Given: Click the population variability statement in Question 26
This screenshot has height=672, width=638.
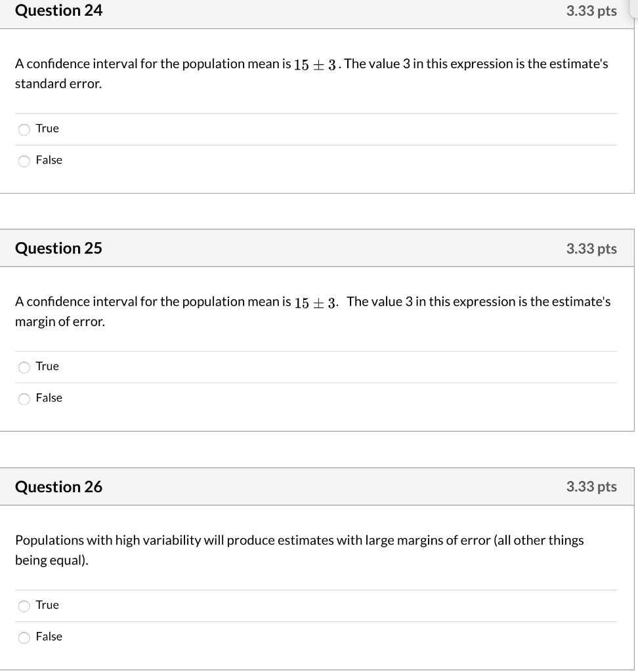Looking at the screenshot, I should [x=299, y=550].
